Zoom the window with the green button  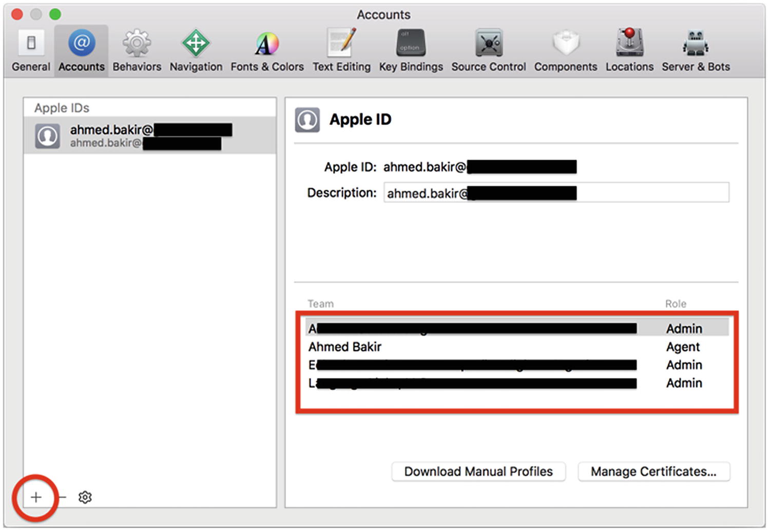point(55,14)
